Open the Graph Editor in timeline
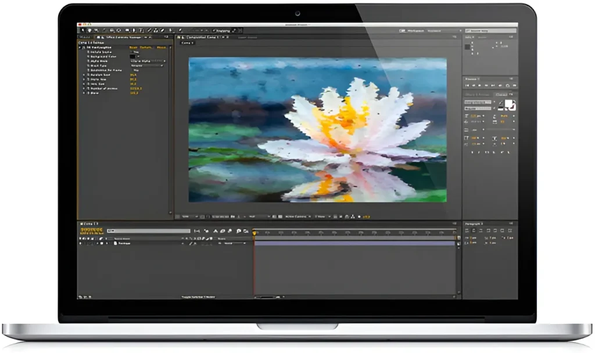Image resolution: width=595 pixels, height=364 pixels. click(246, 231)
